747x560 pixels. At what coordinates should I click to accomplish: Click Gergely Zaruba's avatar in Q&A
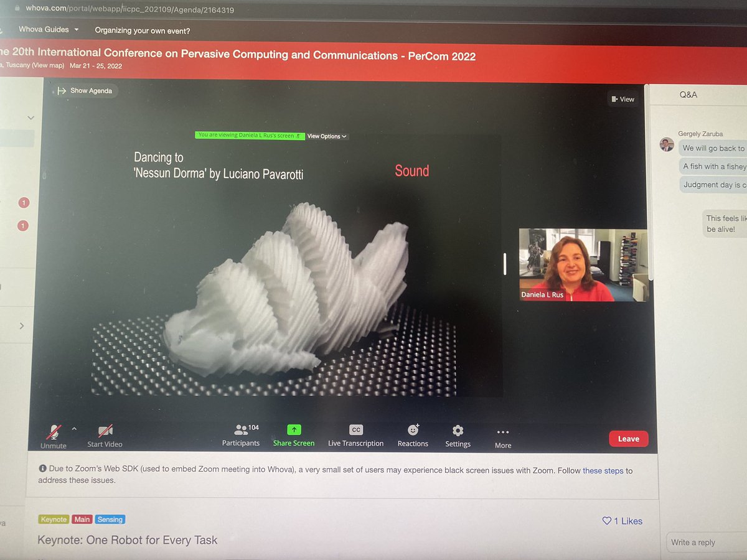(667, 144)
